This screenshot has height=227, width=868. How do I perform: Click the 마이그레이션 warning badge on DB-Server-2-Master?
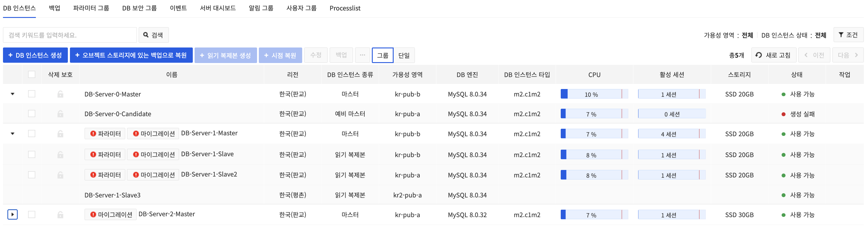(111, 214)
